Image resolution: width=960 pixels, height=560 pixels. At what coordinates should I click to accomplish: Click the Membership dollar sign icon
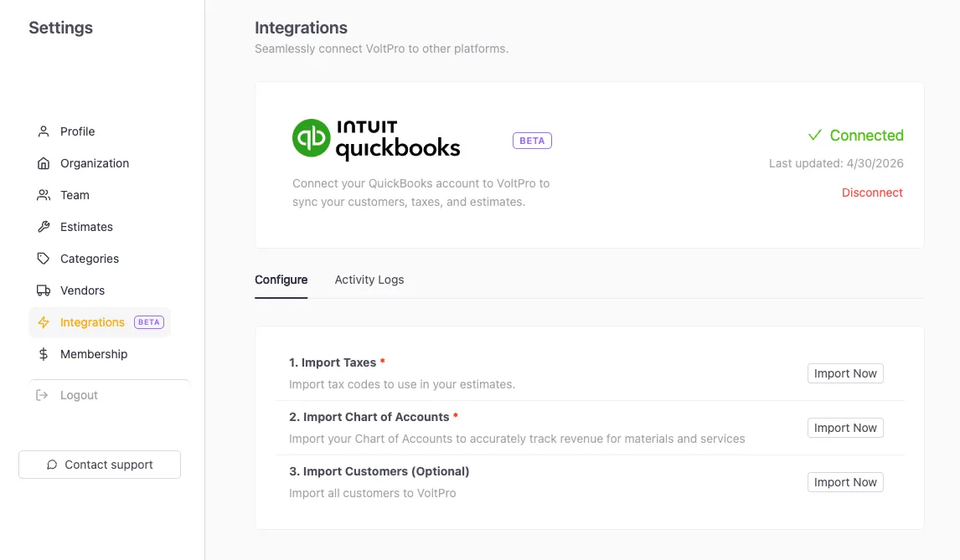44,354
